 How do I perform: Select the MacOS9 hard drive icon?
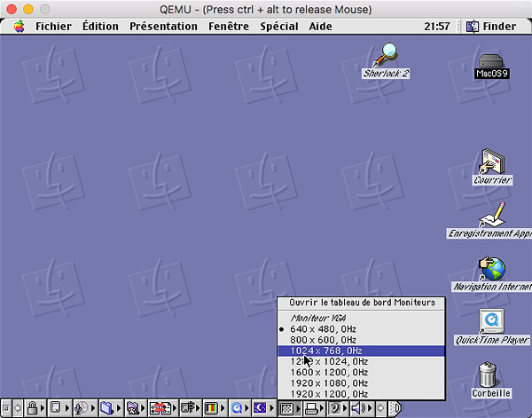coord(491,67)
